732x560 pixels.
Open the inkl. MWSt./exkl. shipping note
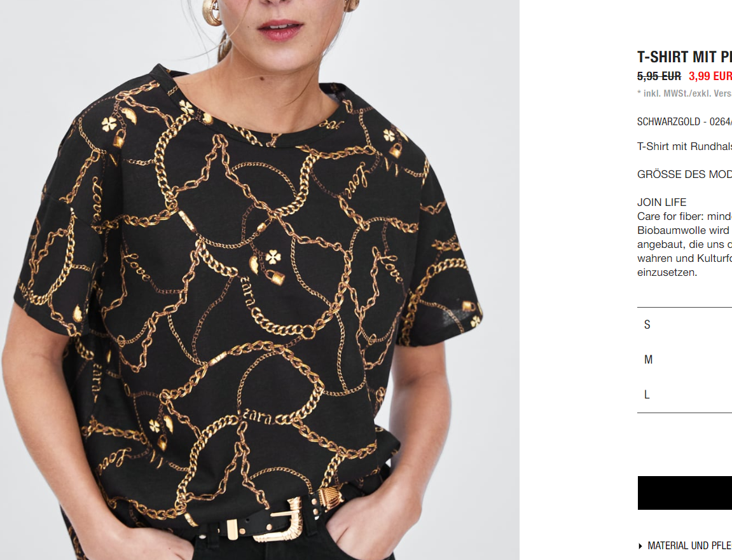point(684,93)
